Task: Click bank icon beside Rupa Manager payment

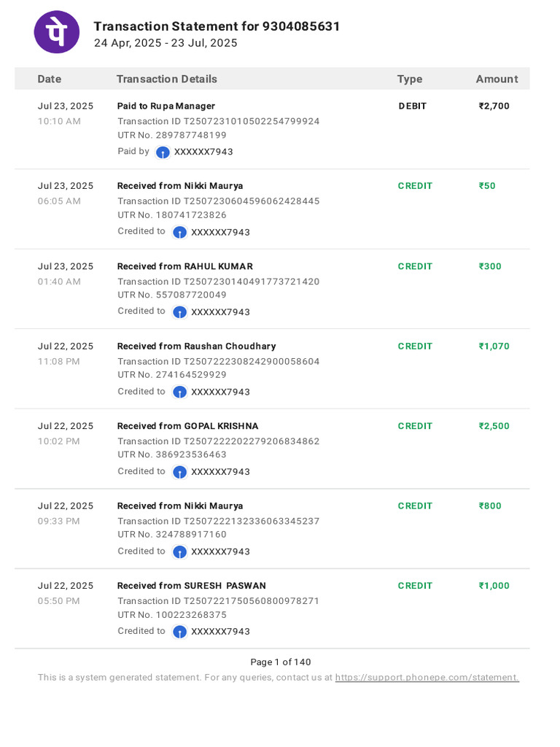Action: 163,152
